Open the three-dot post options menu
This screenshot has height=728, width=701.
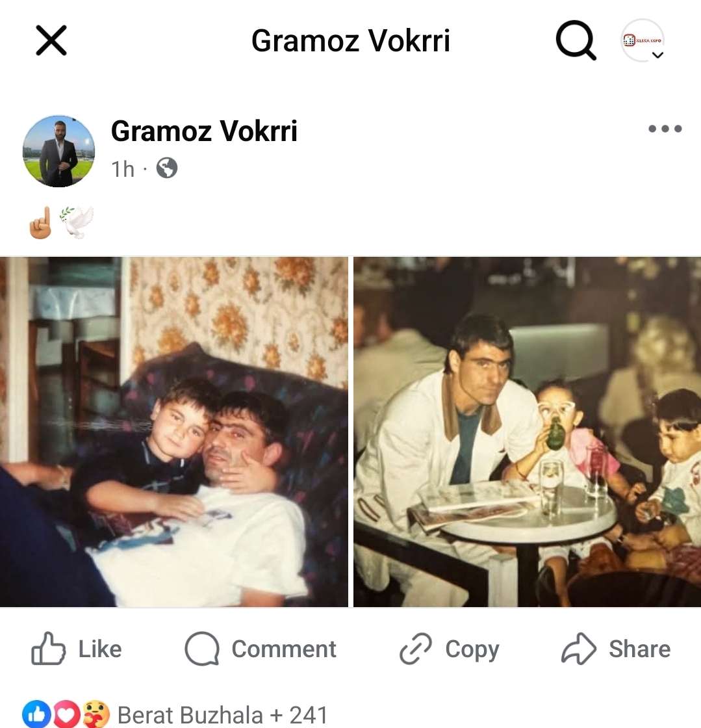click(x=665, y=129)
